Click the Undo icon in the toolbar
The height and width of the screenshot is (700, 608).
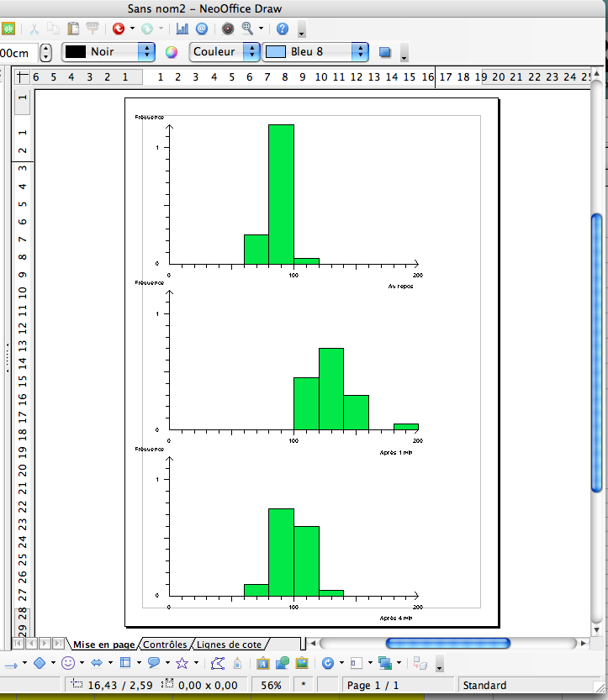coord(118,29)
